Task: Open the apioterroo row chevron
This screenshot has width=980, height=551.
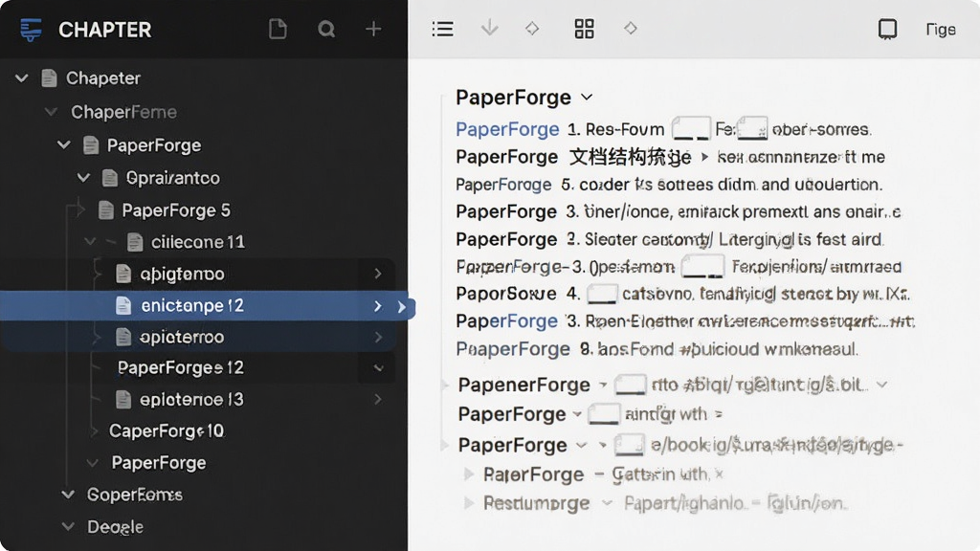Action: [x=377, y=338]
